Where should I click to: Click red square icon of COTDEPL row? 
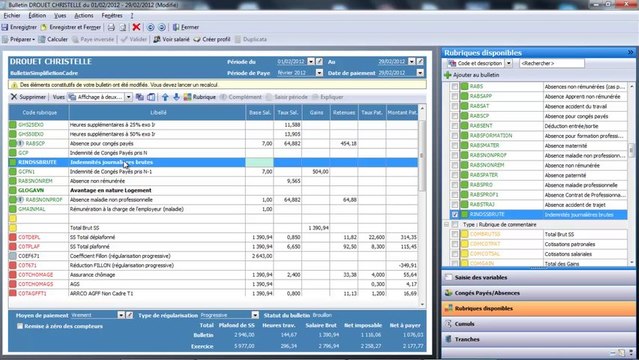click(13, 237)
